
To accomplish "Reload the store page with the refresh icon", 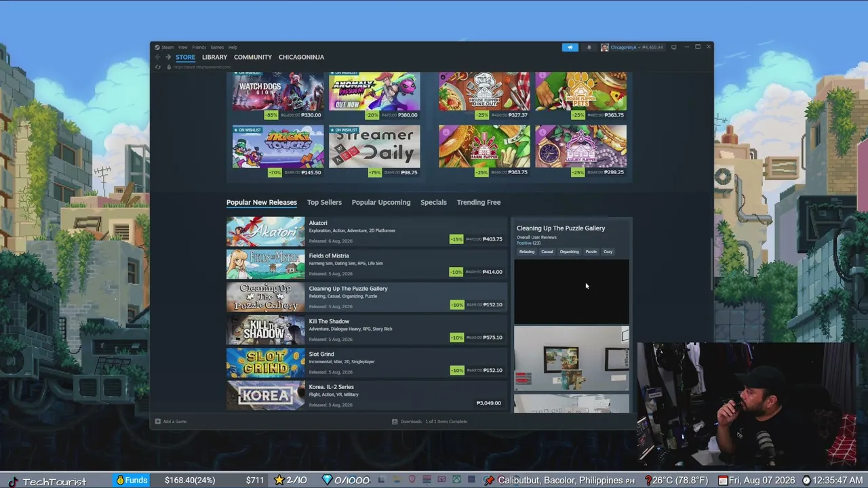I will click(158, 66).
